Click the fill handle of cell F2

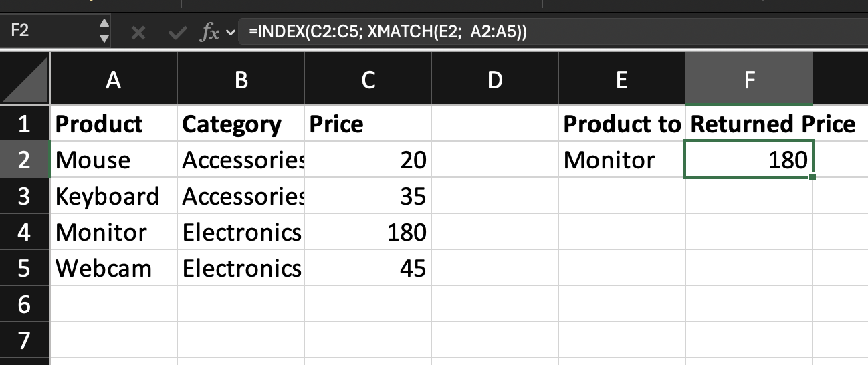(812, 176)
